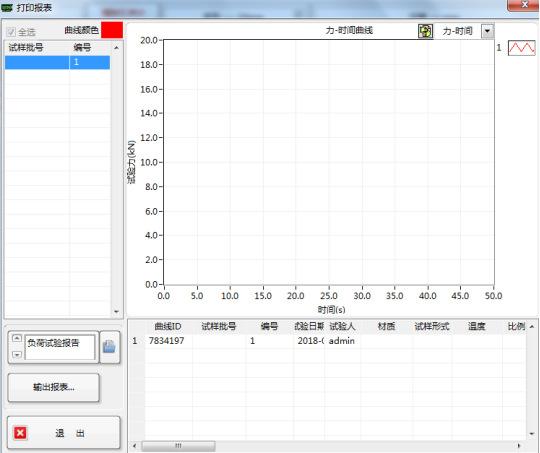Click the red X exit icon
Image resolution: width=540 pixels, height=453 pixels.
pyautogui.click(x=20, y=433)
